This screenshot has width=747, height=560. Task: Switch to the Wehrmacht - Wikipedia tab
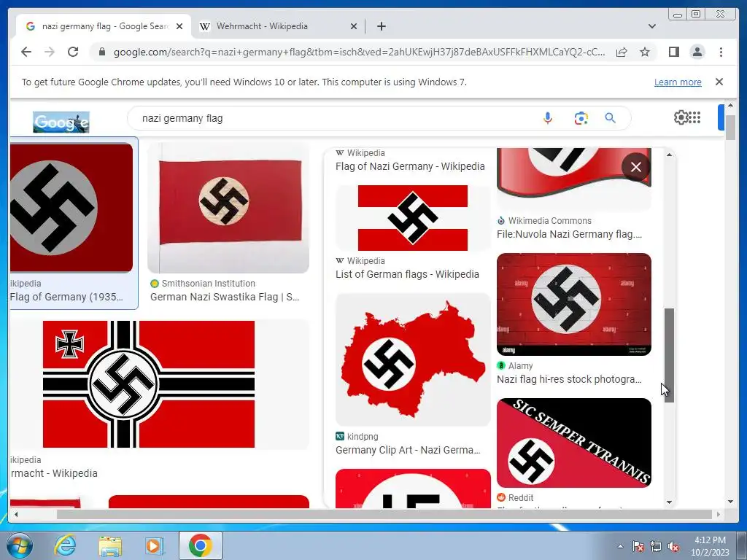coord(278,26)
